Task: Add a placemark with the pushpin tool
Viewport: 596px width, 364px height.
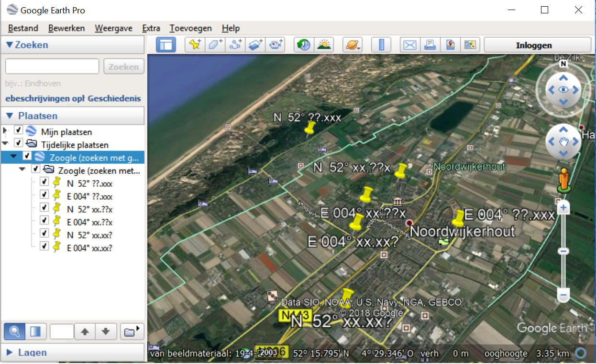Action: (195, 45)
